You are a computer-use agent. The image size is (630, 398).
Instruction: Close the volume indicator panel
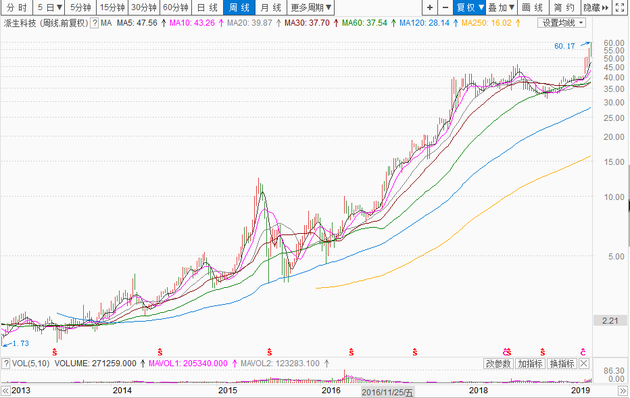point(583,363)
